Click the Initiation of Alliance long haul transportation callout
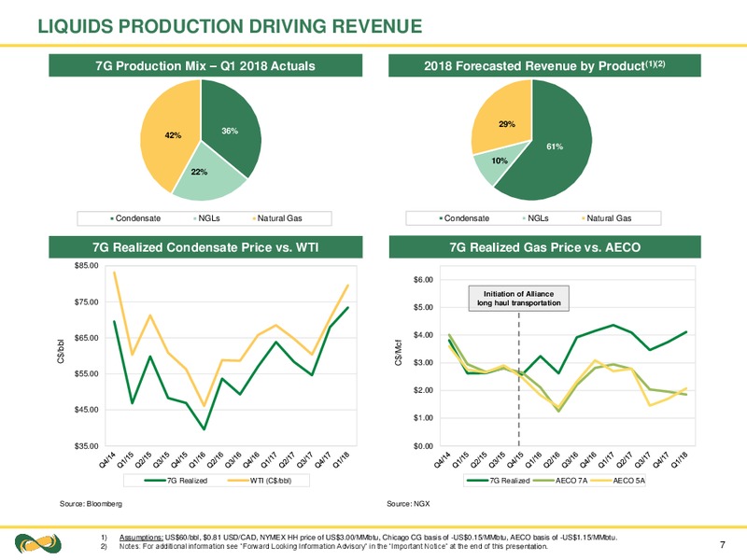Viewport: 747px width, 560px height. 519,299
